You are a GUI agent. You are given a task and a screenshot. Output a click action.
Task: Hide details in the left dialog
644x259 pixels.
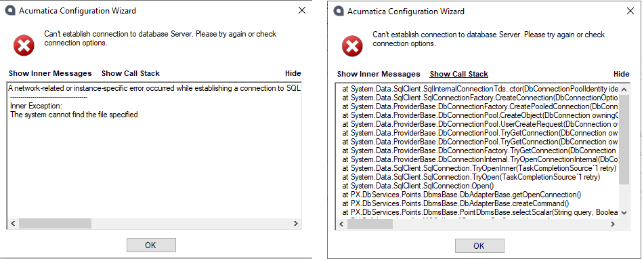click(293, 74)
